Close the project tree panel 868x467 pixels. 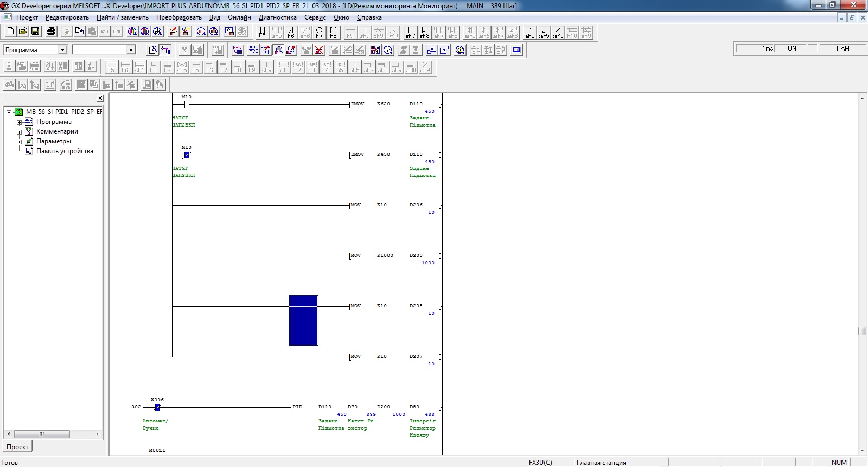(100, 98)
